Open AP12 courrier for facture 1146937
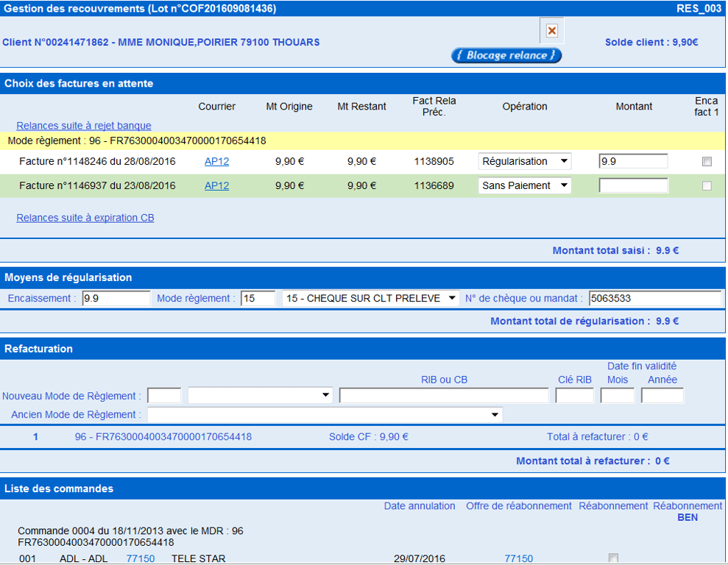Screen dimensions: 728x565 pos(216,186)
